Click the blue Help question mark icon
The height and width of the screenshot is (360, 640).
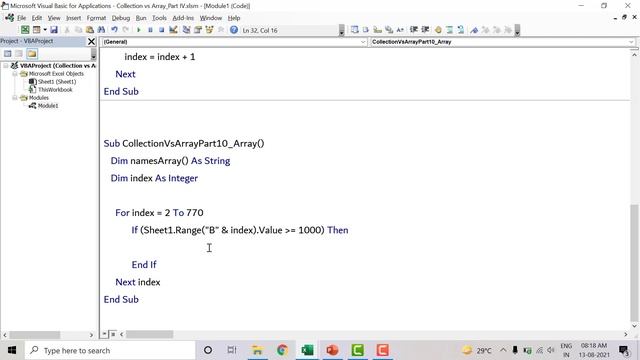pyautogui.click(x=234, y=30)
